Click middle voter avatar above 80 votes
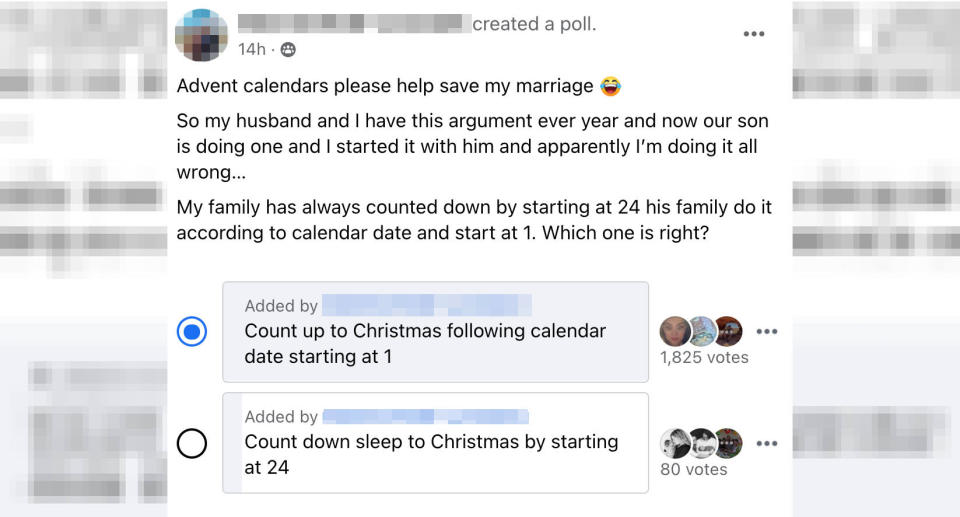The height and width of the screenshot is (517, 960). 702,443
